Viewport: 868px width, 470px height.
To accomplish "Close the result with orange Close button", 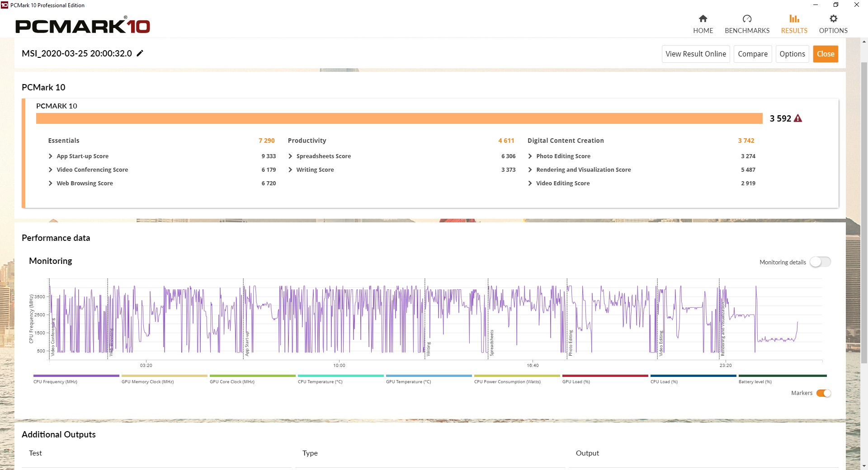I will pyautogui.click(x=826, y=54).
